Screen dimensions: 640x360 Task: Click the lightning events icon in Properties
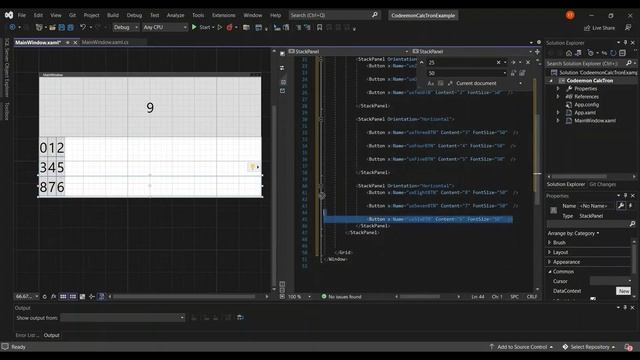coord(630,206)
